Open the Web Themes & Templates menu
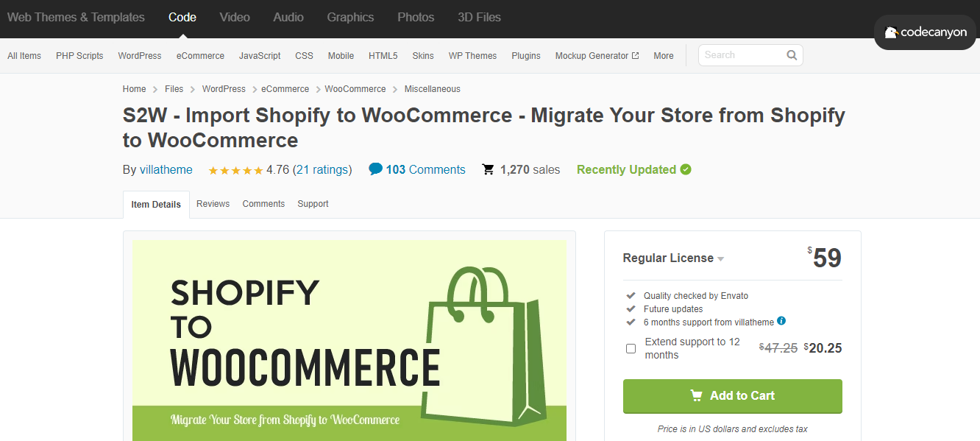The height and width of the screenshot is (441, 980). coord(76,17)
